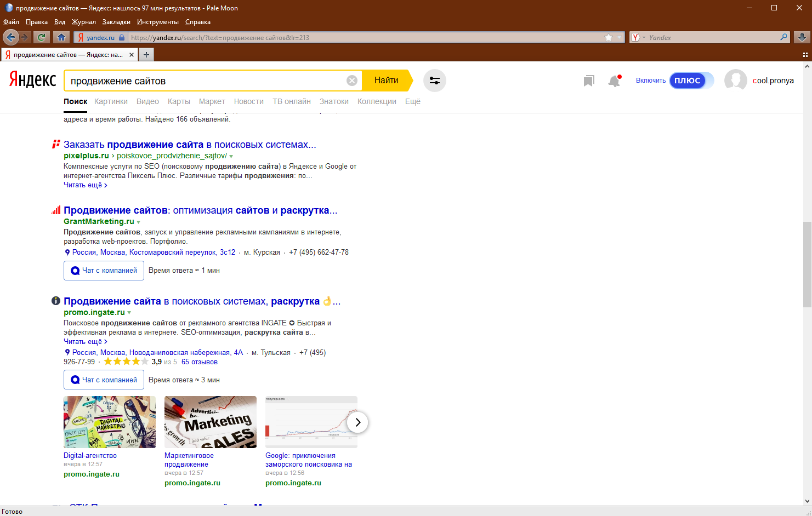Click the pixelplus.ru result favicon
This screenshot has width=812, height=516.
pyautogui.click(x=56, y=144)
